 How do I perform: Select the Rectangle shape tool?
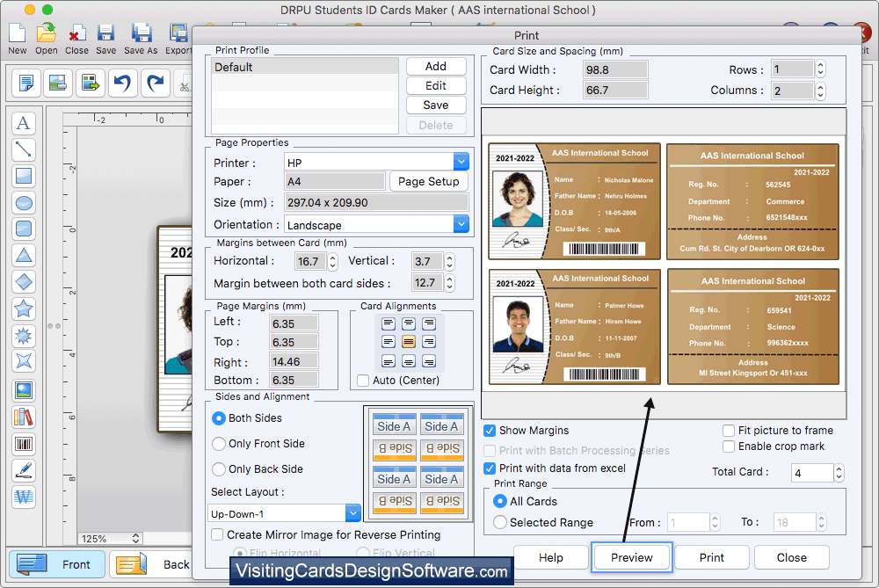pos(24,176)
